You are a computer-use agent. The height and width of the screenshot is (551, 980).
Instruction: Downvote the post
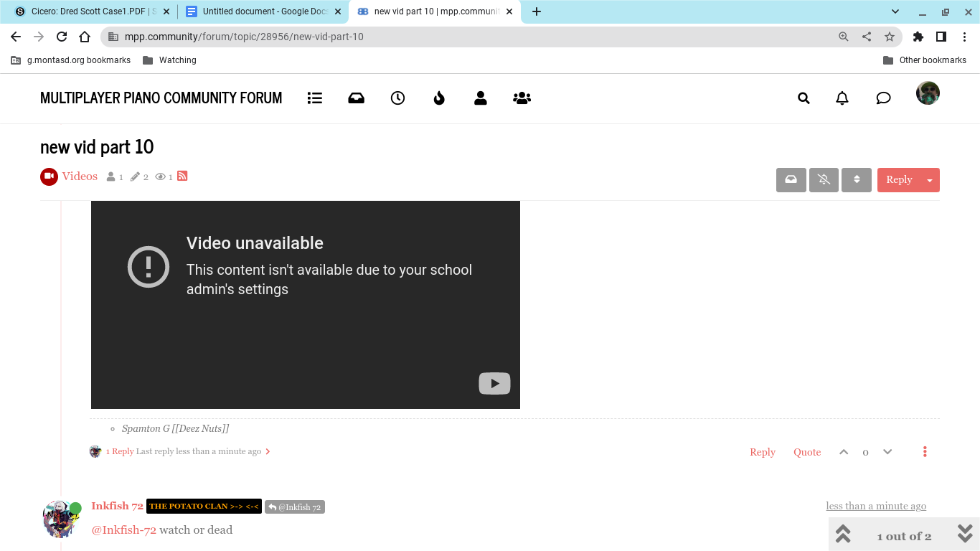pos(887,452)
